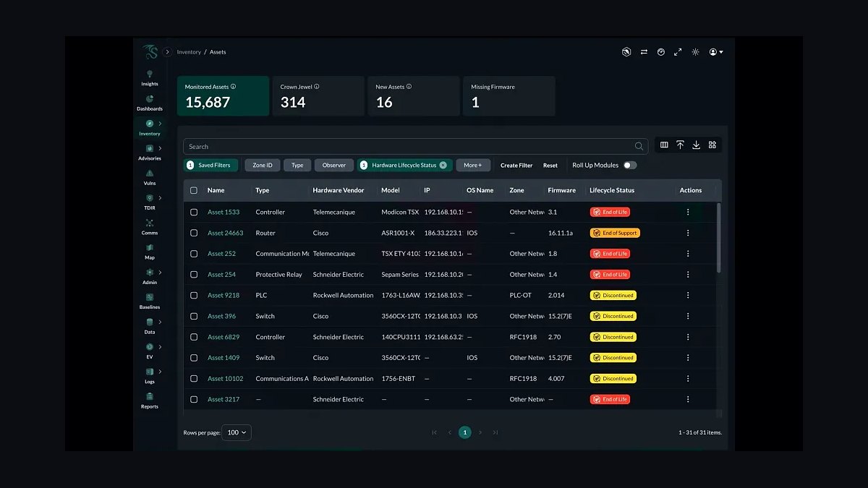Open Baselines in the sidebar
This screenshot has height=488, width=868.
[x=150, y=301]
